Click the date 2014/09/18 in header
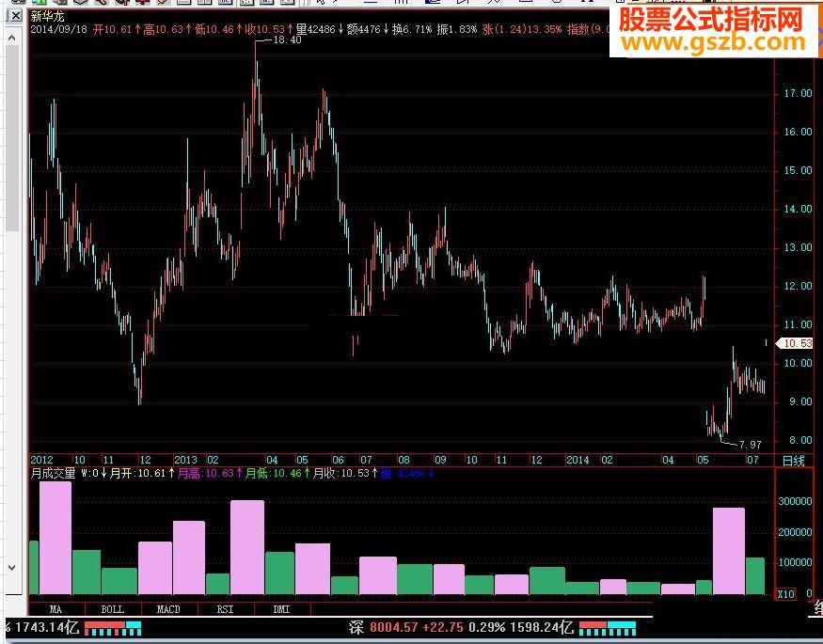The image size is (823, 644). (x=58, y=29)
